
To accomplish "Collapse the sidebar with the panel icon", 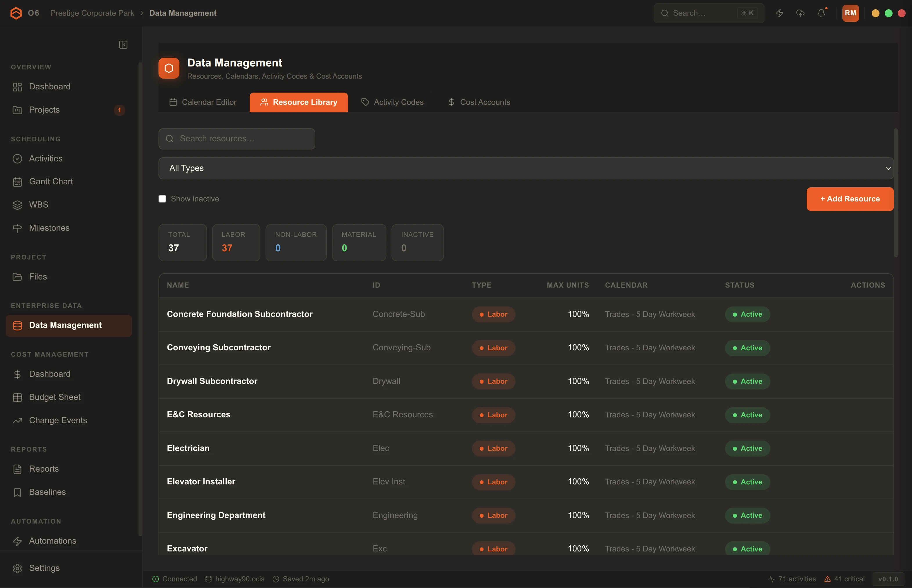I will coord(123,45).
